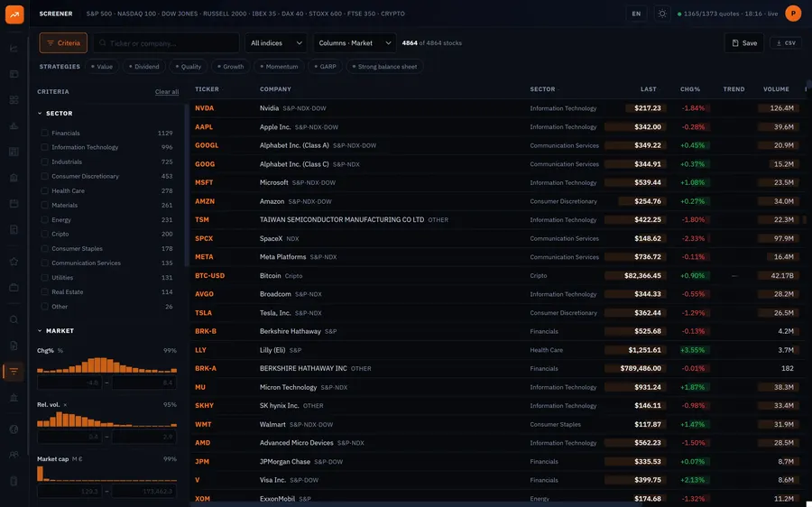Click the Rel. vol. maximum value field
Viewport: 812px width, 507px height.
[144, 437]
